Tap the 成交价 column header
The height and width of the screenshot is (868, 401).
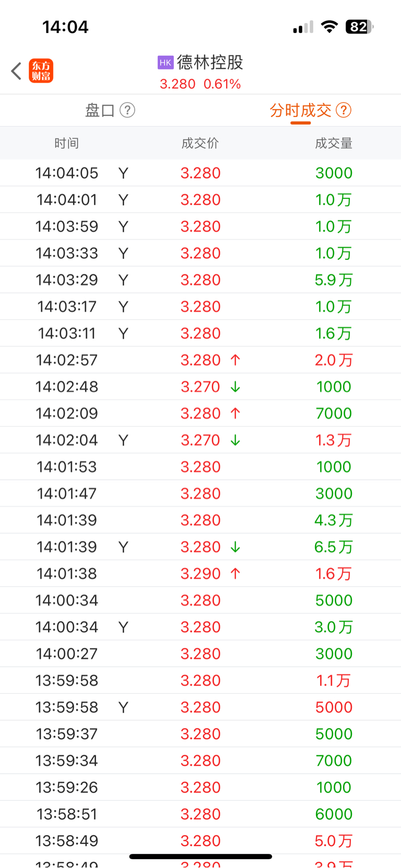point(200,143)
